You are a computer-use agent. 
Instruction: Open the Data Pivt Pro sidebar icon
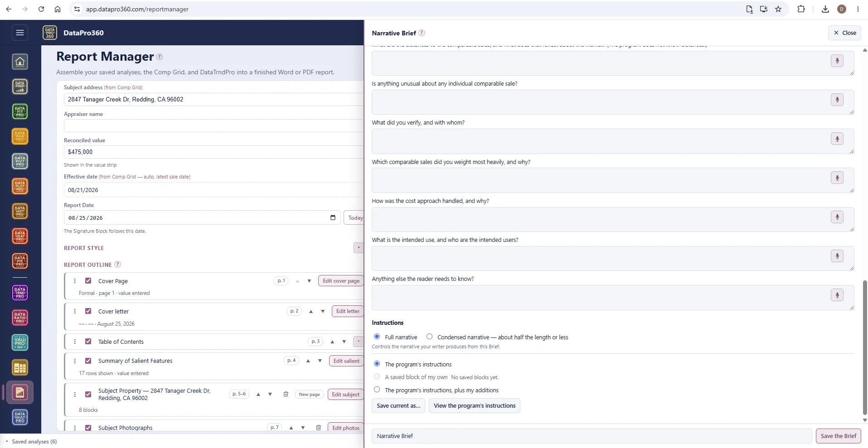click(x=20, y=161)
